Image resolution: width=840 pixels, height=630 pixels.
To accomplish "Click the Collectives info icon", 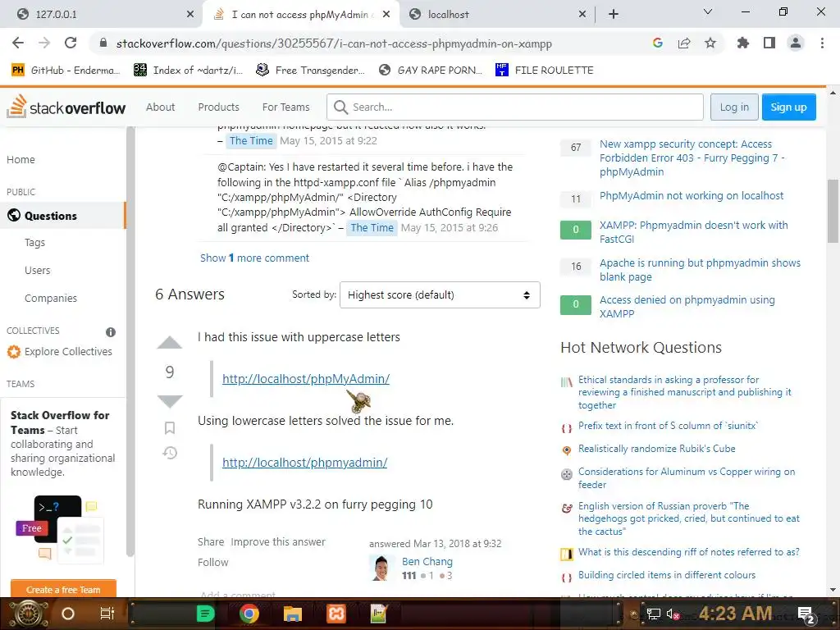I will click(x=111, y=332).
